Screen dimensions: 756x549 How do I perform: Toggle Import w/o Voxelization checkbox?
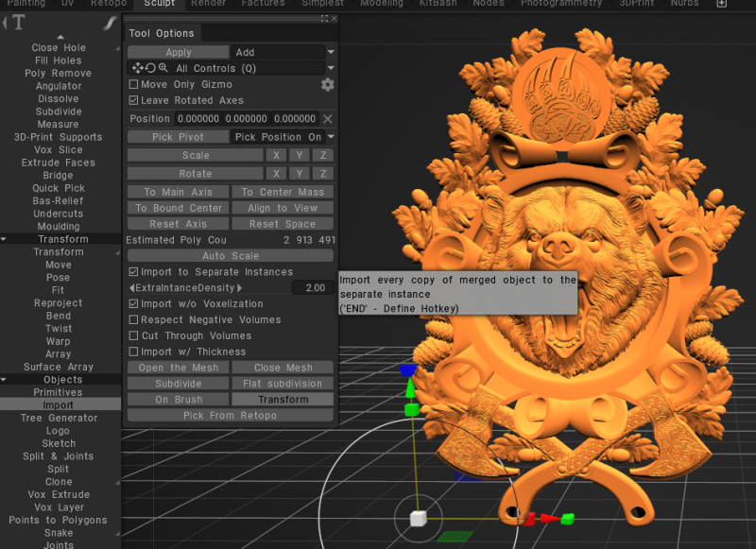pyautogui.click(x=133, y=303)
